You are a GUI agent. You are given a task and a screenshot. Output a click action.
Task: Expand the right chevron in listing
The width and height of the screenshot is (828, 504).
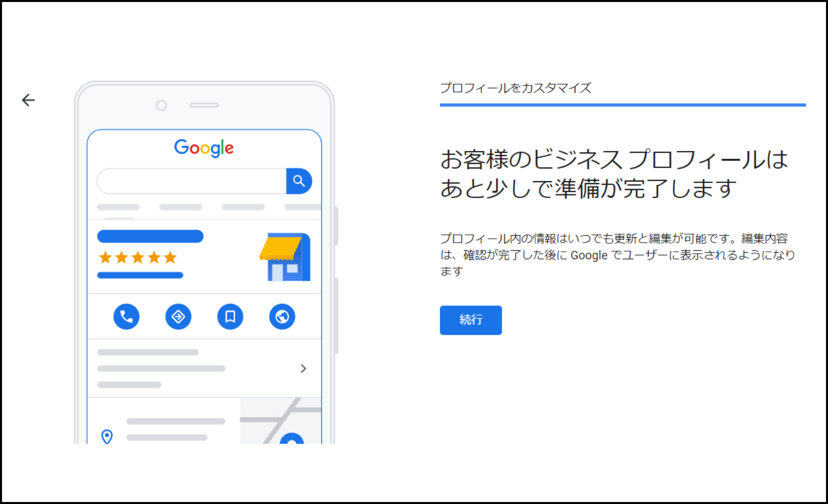pyautogui.click(x=303, y=369)
